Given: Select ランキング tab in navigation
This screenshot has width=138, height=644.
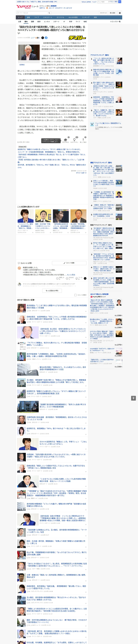Looking at the screenshot, I should point(86,17).
